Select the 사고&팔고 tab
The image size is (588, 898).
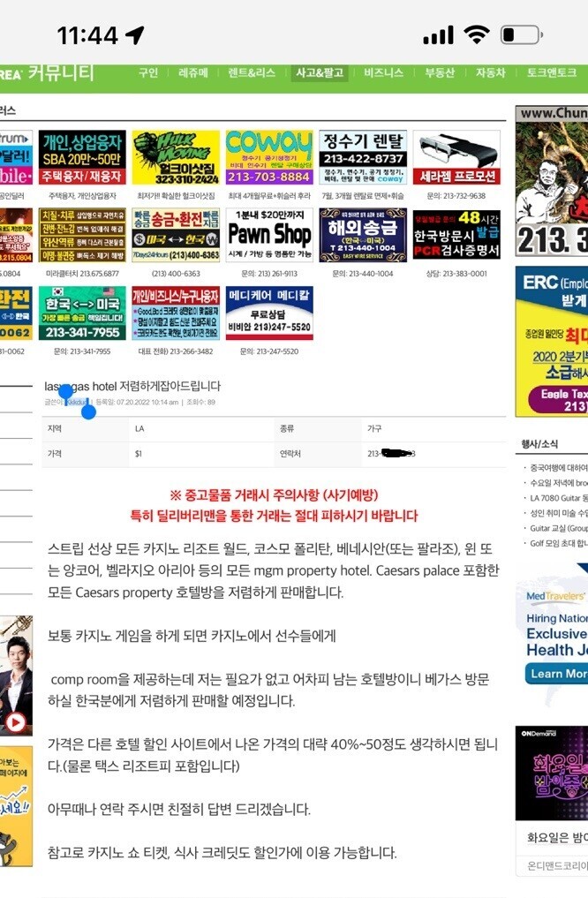[320, 72]
